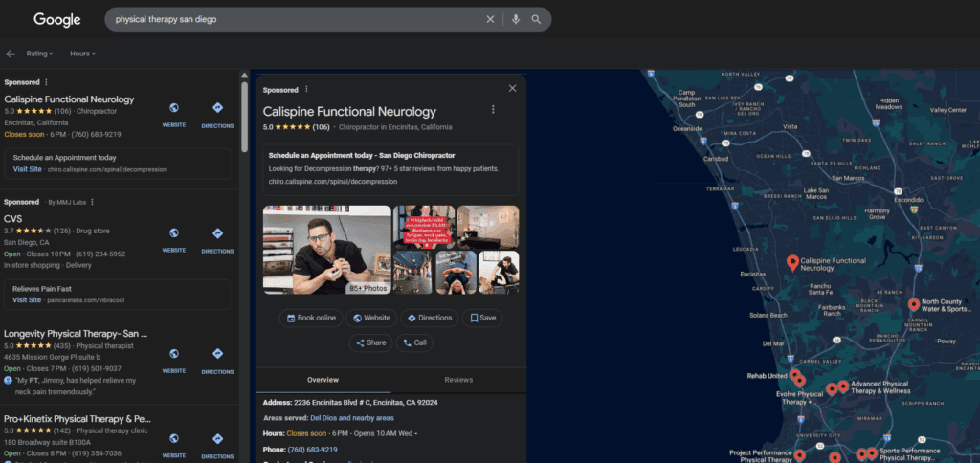Image resolution: width=980 pixels, height=463 pixels.
Task: Expand hours dropdown in detail panel
Action: point(416,433)
